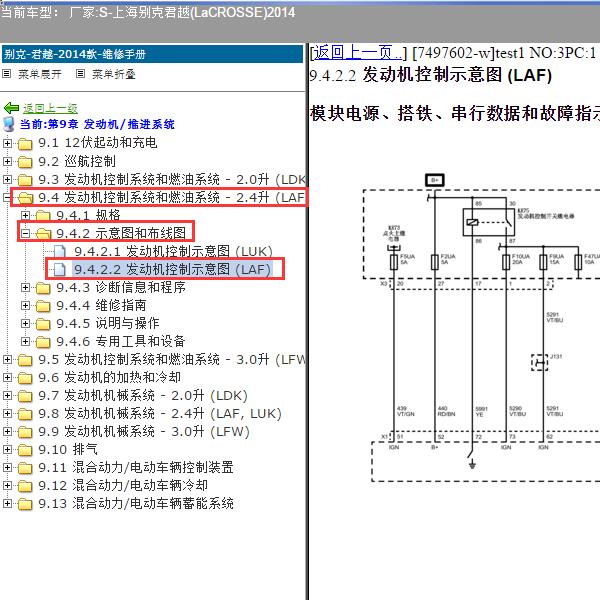600x600 pixels.
Task: Click document icon of 9.4.2.2 (LAF)
Action: [x=60, y=269]
